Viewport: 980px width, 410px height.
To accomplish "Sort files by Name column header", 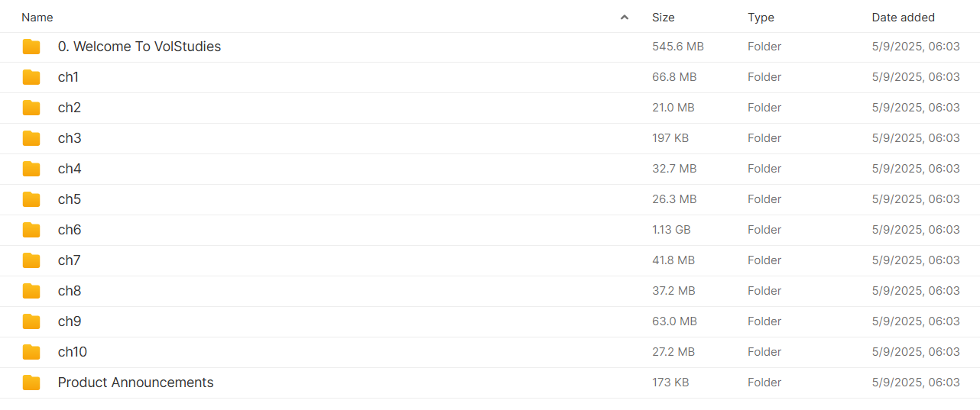I will pyautogui.click(x=37, y=17).
